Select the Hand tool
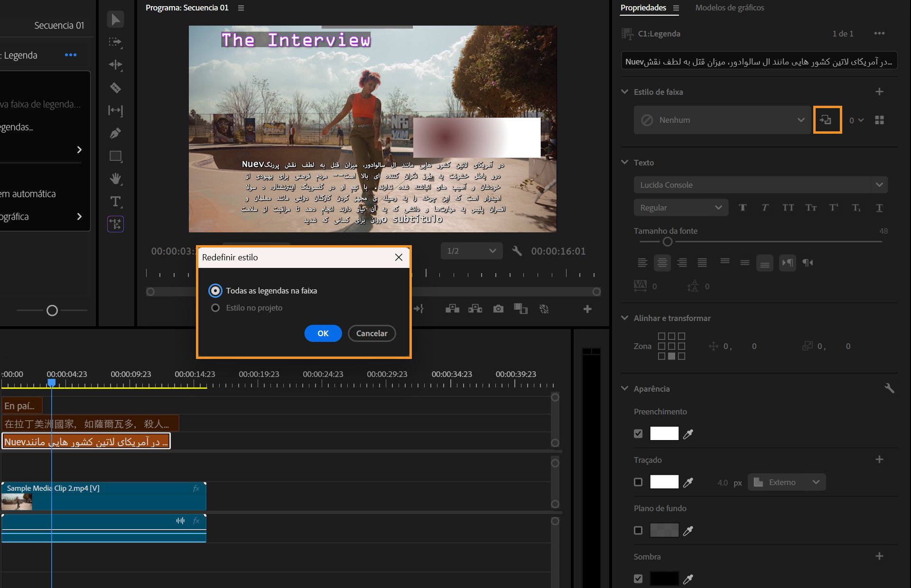This screenshot has width=911, height=588. click(x=115, y=179)
